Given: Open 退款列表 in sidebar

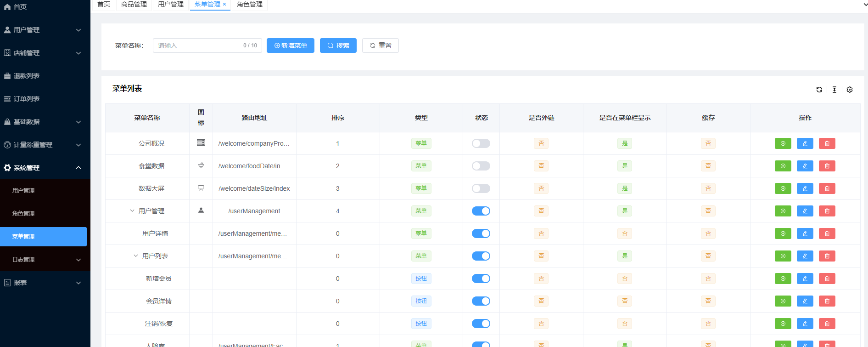Looking at the screenshot, I should click(45, 76).
